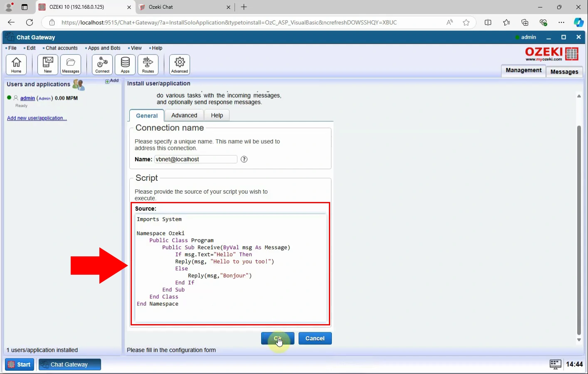Click Chat Gateway taskbar button
This screenshot has height=374, width=588.
click(x=70, y=364)
